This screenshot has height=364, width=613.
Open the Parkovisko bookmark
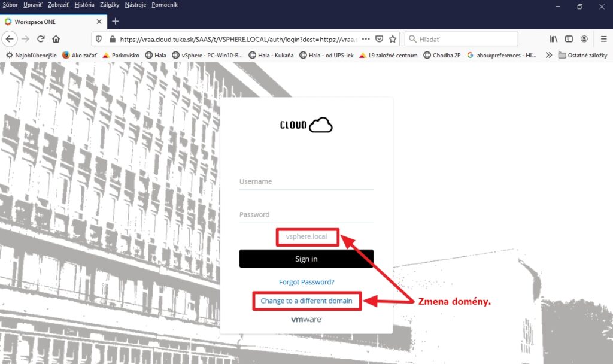click(123, 55)
